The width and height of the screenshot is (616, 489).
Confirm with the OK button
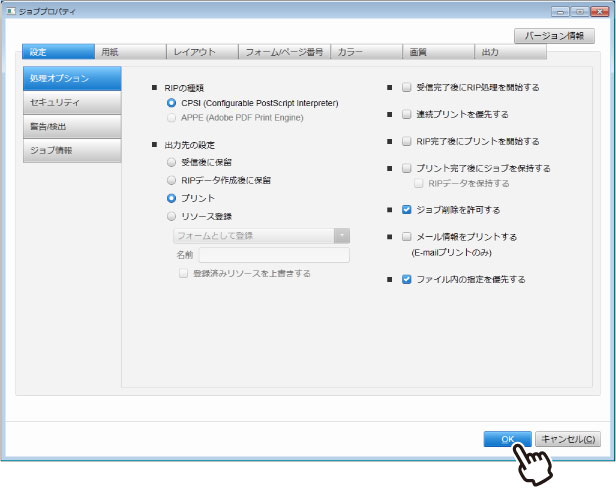[508, 439]
